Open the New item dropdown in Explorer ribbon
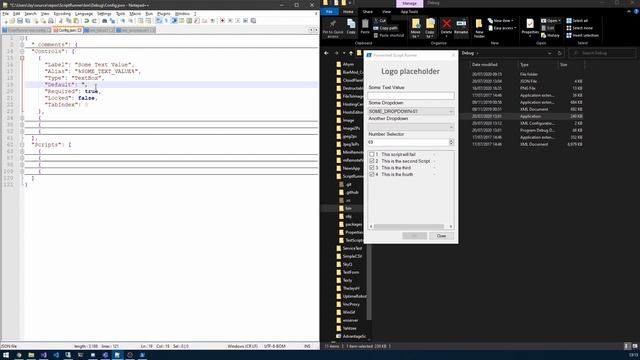This screenshot has height=360, width=640. (501, 21)
